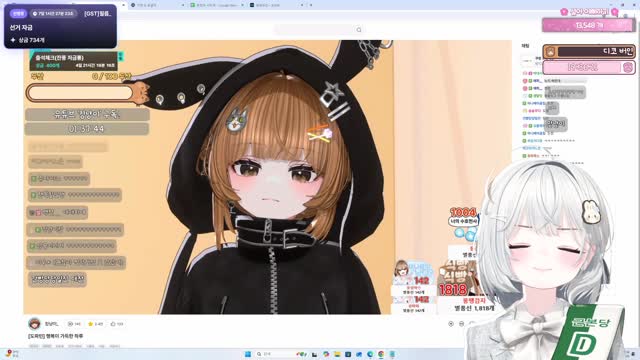Close the browser tab with the globe icon
Image resolution: width=640 pixels, height=360 pixels.
[x=183, y=5]
